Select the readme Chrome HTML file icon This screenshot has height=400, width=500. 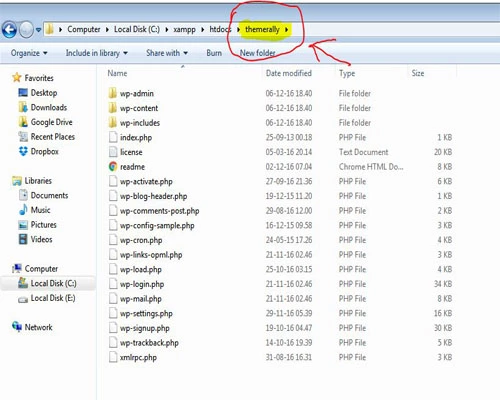[x=113, y=166]
